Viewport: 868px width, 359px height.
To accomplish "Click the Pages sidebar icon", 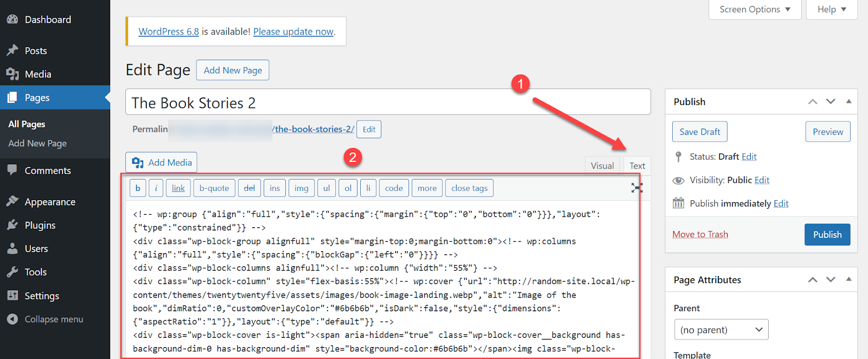I will (x=12, y=98).
